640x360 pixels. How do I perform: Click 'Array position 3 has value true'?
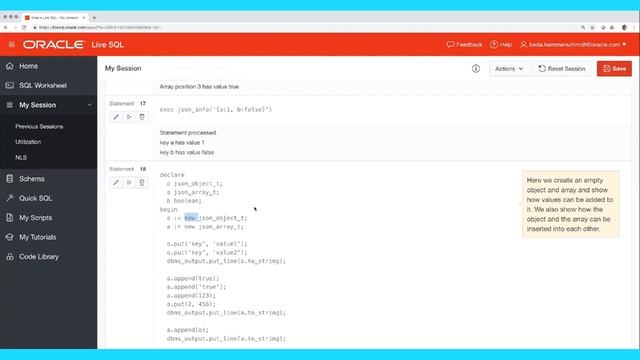(199, 87)
